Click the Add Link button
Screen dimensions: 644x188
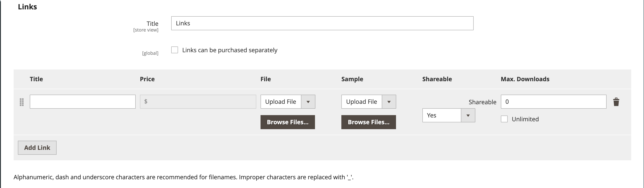tap(37, 148)
